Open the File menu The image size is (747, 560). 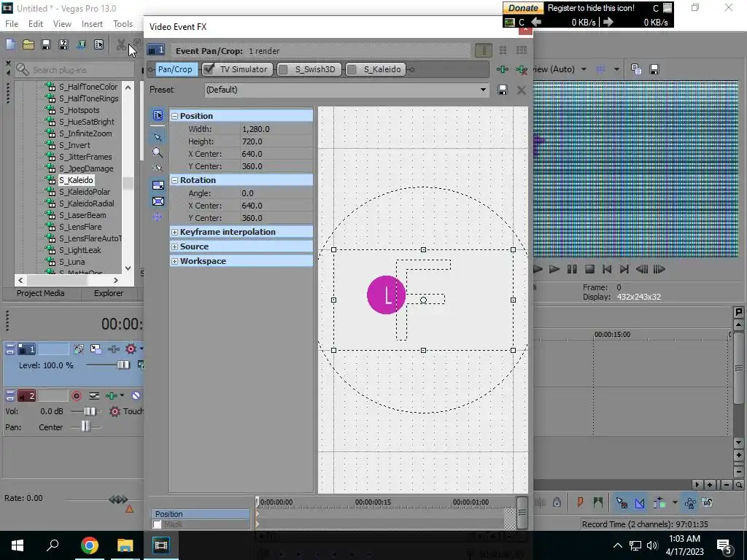12,24
